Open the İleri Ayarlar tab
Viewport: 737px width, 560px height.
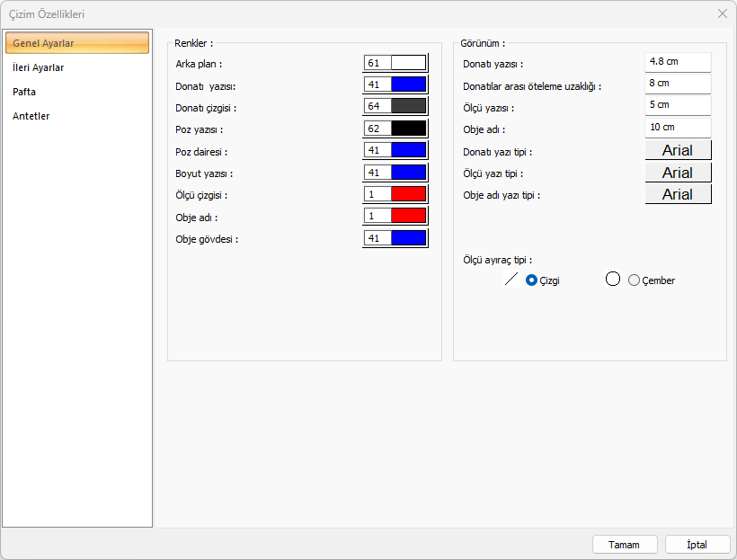coord(39,67)
